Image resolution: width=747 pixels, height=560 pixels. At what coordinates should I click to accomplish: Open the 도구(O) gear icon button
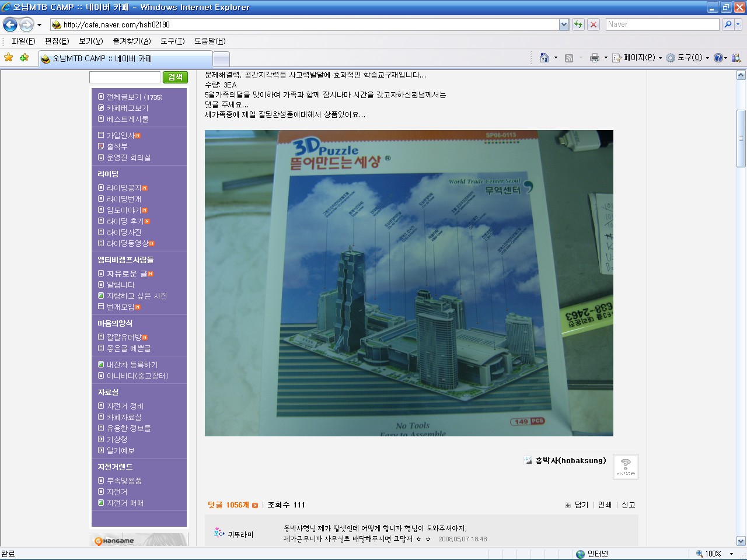tap(671, 58)
